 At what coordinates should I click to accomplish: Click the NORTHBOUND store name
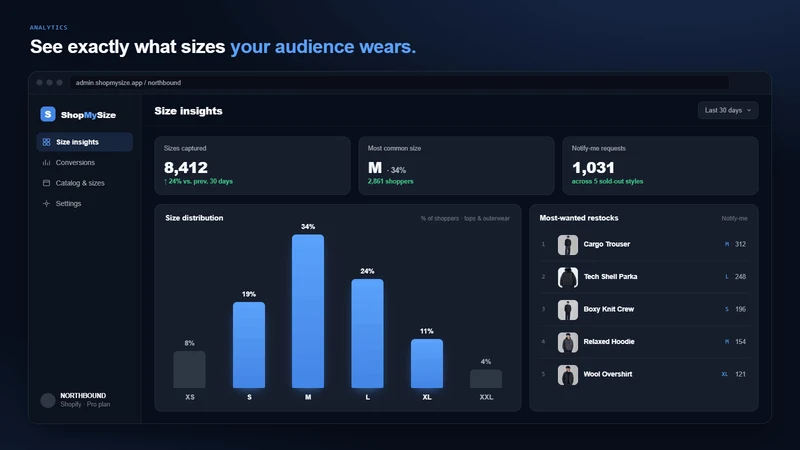tap(83, 395)
